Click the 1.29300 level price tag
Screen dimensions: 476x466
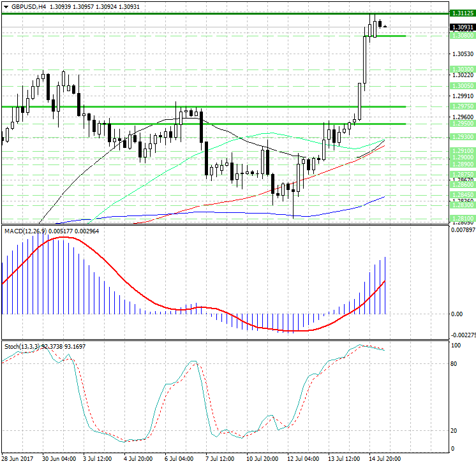click(461, 137)
